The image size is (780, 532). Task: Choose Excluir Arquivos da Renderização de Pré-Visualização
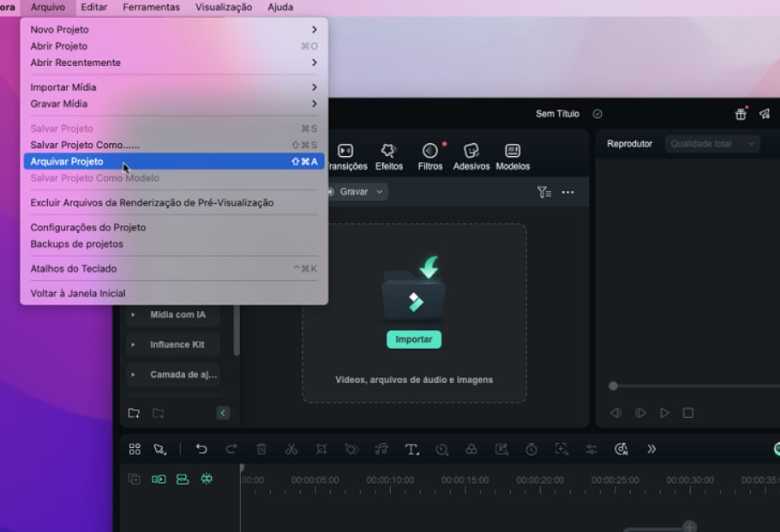pyautogui.click(x=174, y=202)
